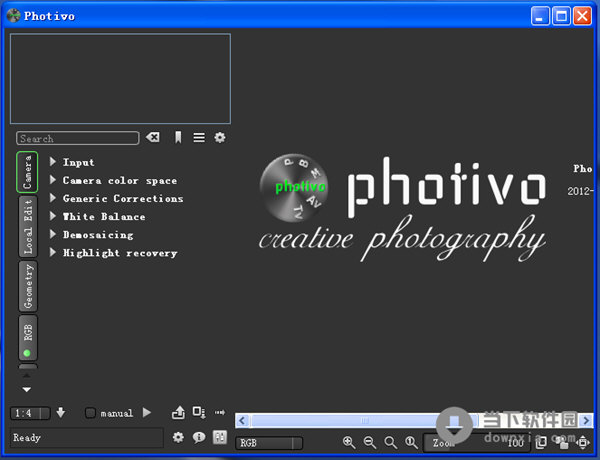This screenshot has width=600, height=460.
Task: Open settings gear near status bar
Action: 178,437
